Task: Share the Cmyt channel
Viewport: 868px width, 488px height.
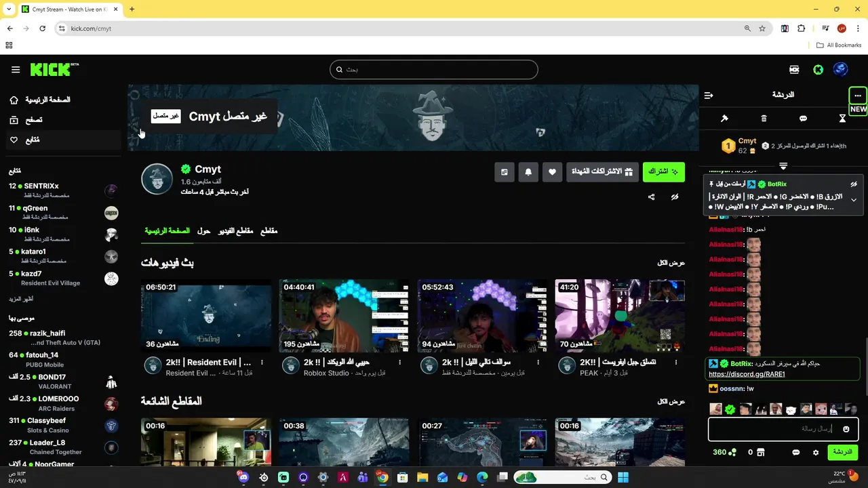Action: (x=651, y=197)
